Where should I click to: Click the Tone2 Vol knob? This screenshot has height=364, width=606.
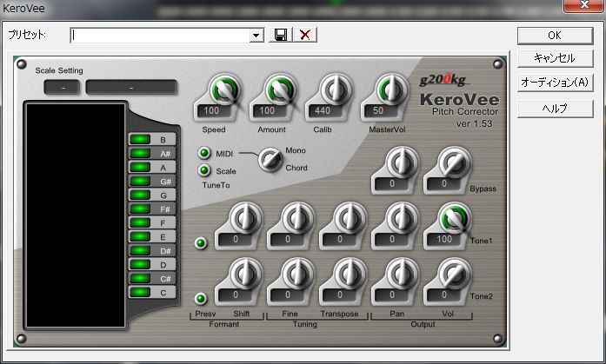(455, 274)
